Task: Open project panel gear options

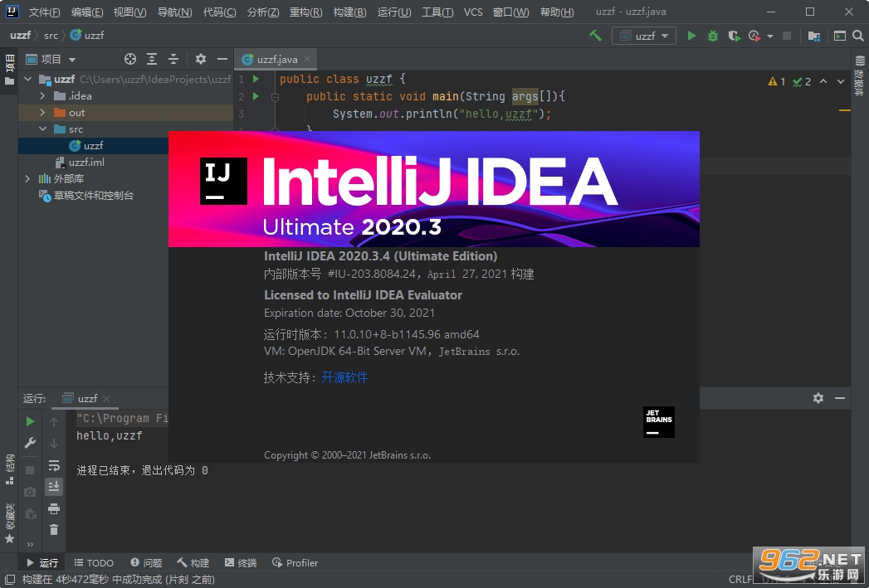Action: coord(201,59)
